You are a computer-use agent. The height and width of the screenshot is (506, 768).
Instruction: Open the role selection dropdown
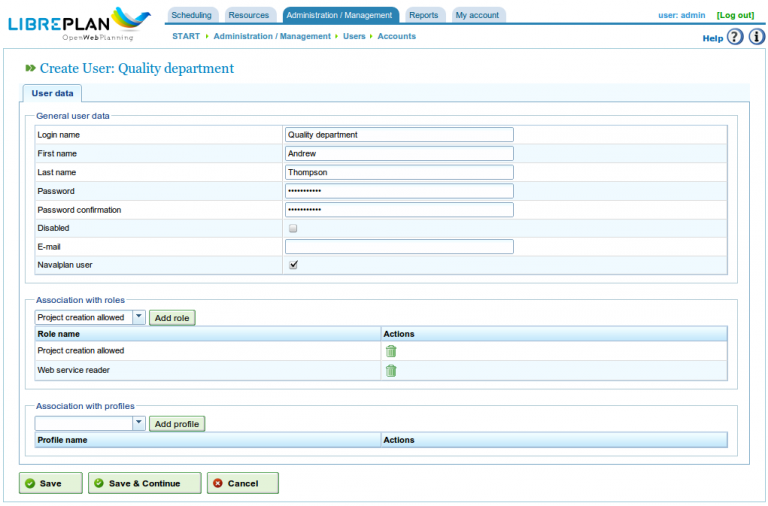(x=138, y=317)
